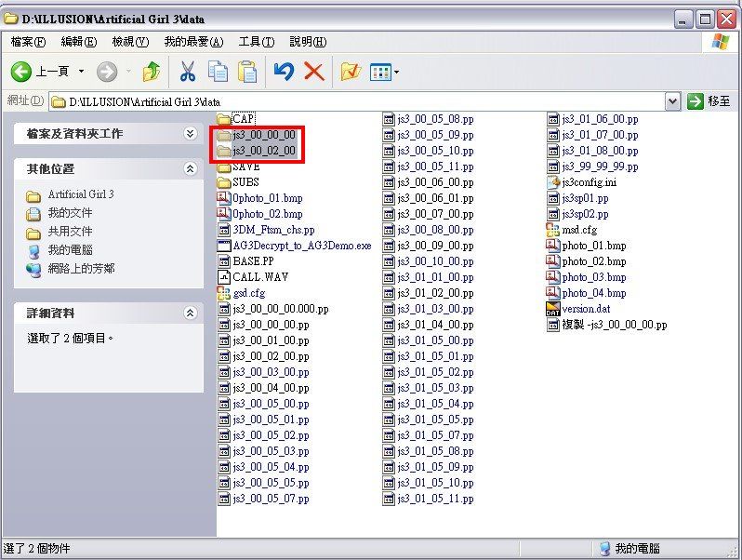
Task: Select file js3_01_05_11.pp
Action: [x=435, y=499]
